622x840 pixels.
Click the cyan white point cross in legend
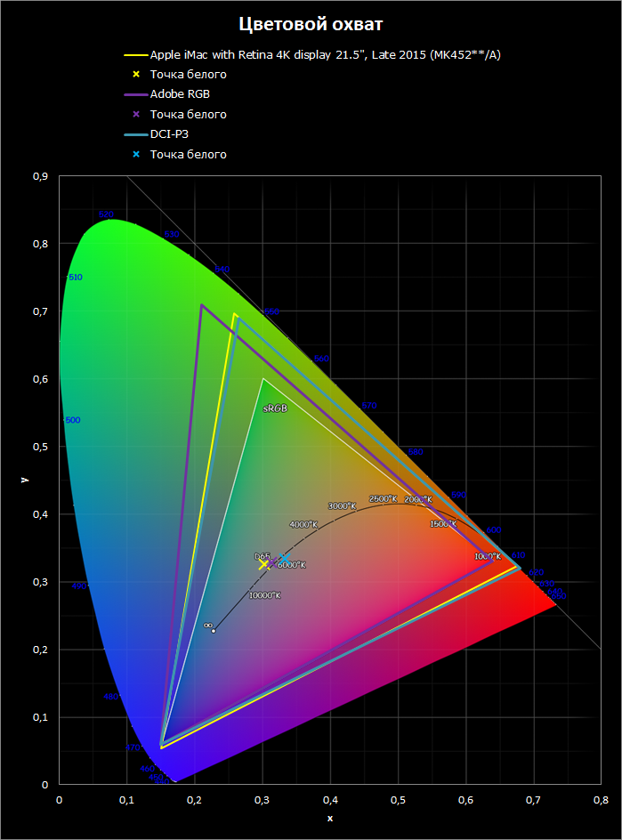135,155
